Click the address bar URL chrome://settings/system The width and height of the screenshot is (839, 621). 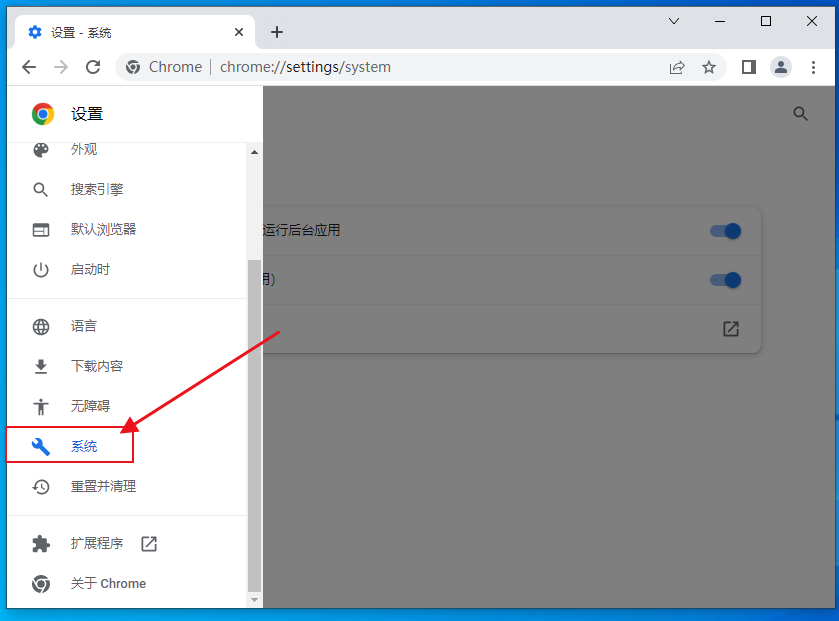pyautogui.click(x=305, y=67)
